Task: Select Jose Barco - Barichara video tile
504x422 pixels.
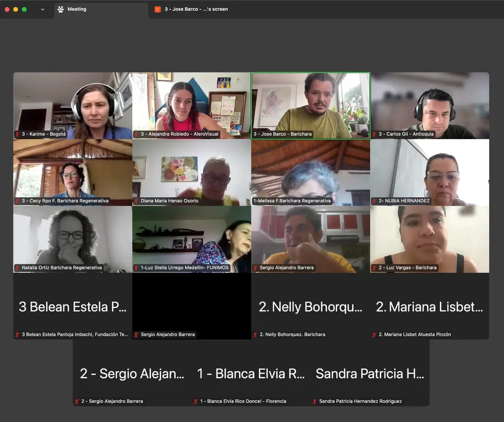Action: tap(311, 105)
